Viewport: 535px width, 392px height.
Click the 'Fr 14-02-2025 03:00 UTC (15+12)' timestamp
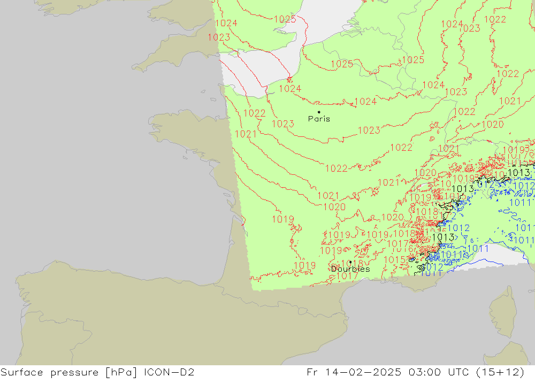[415, 372]
